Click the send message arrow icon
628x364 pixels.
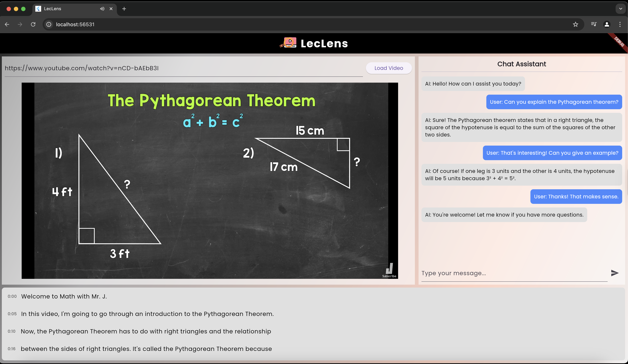615,273
